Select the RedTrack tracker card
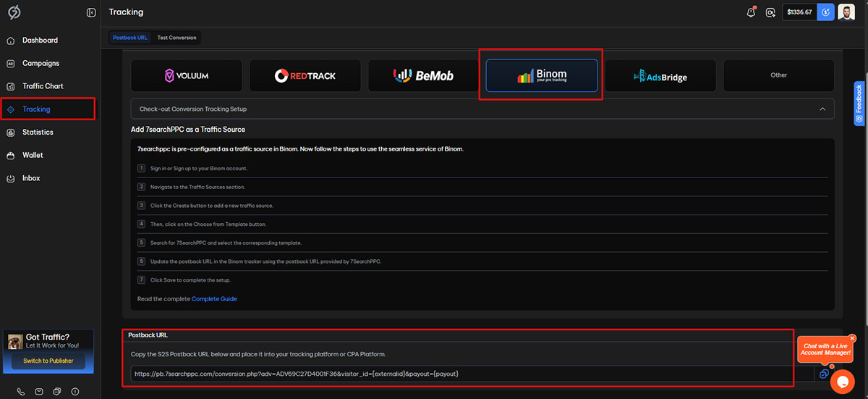The height and width of the screenshot is (399, 868). tap(305, 75)
